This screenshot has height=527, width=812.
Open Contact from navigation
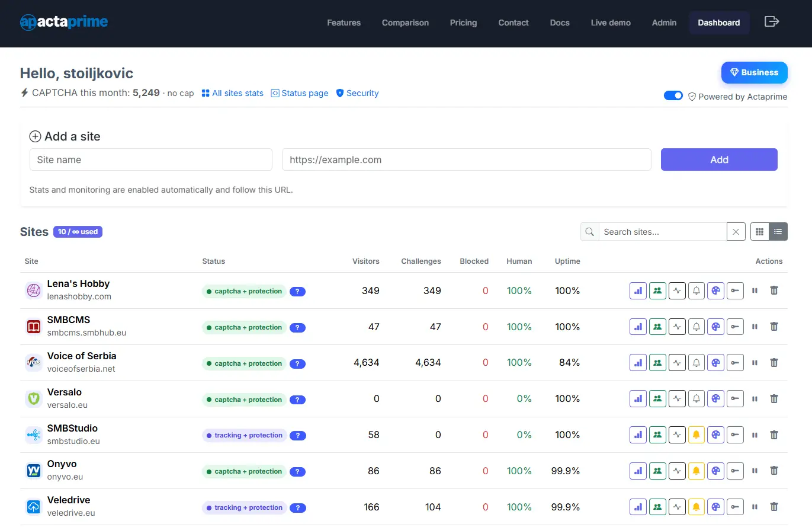pyautogui.click(x=513, y=23)
